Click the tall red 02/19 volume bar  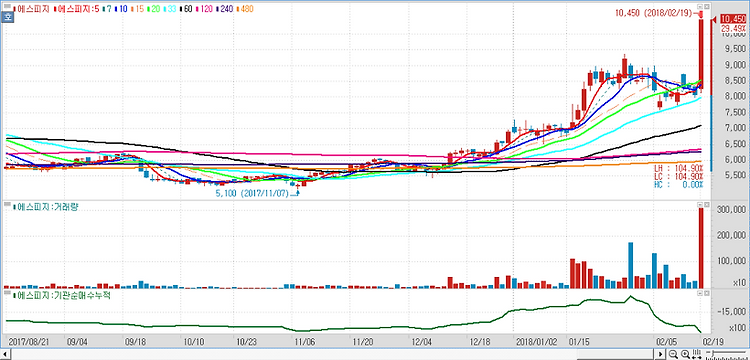[701, 248]
